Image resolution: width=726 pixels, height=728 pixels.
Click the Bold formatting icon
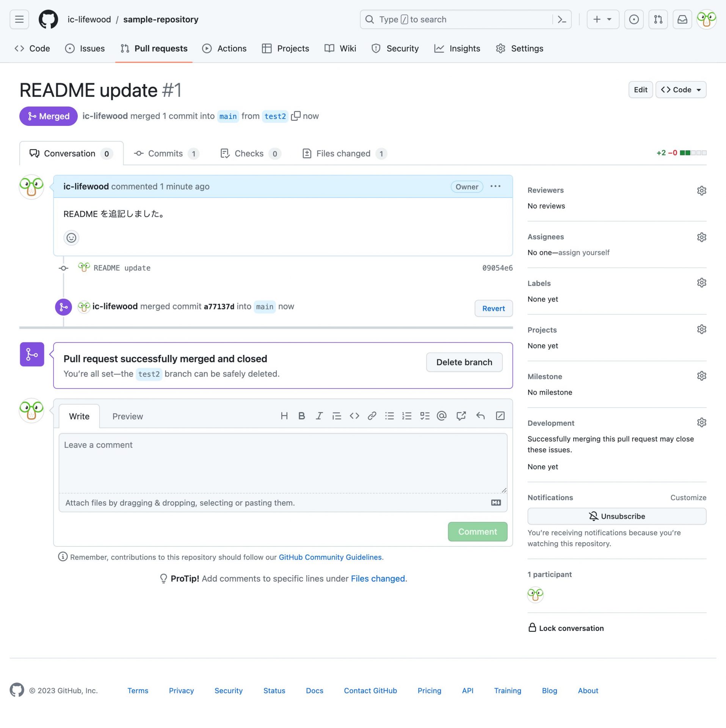point(301,416)
